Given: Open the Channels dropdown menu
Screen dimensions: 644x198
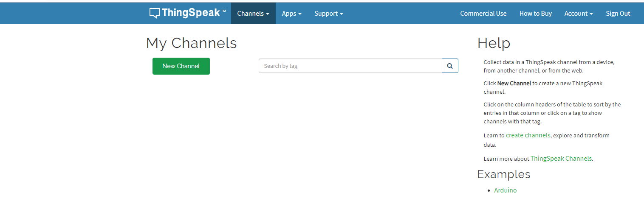Looking at the screenshot, I should tap(253, 13).
